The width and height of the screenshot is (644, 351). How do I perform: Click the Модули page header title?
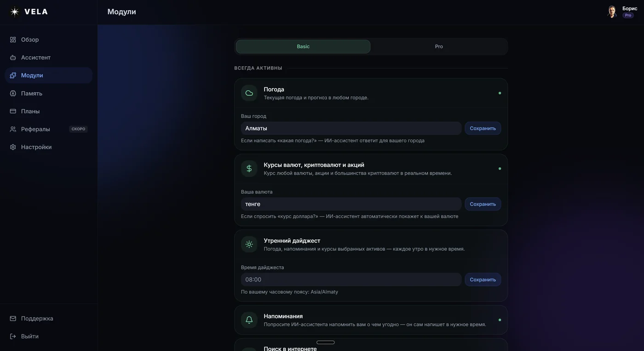click(x=121, y=12)
